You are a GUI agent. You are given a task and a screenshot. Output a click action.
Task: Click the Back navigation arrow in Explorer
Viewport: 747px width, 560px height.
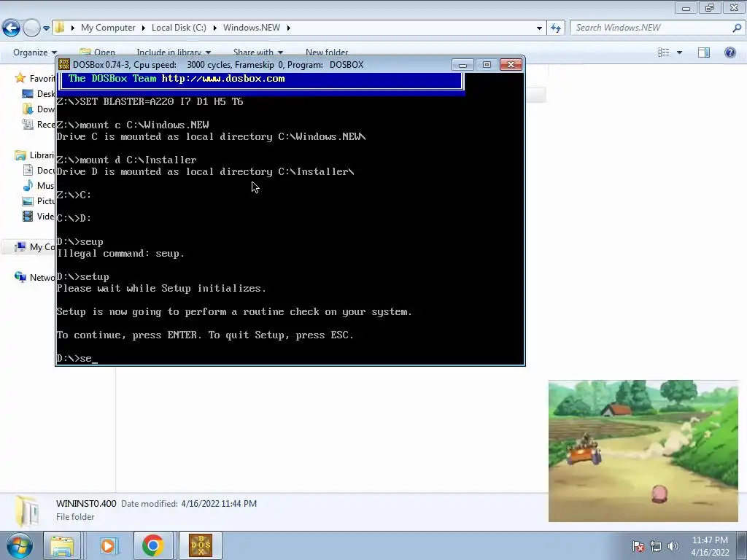pyautogui.click(x=12, y=28)
